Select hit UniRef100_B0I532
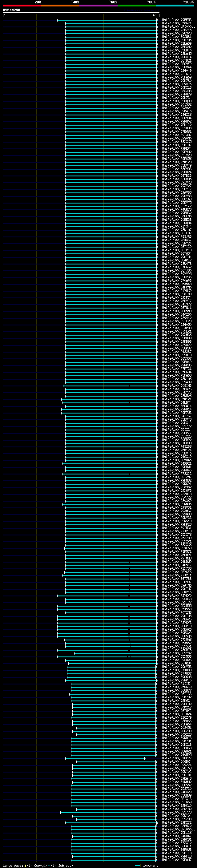 (x=176, y=104)
